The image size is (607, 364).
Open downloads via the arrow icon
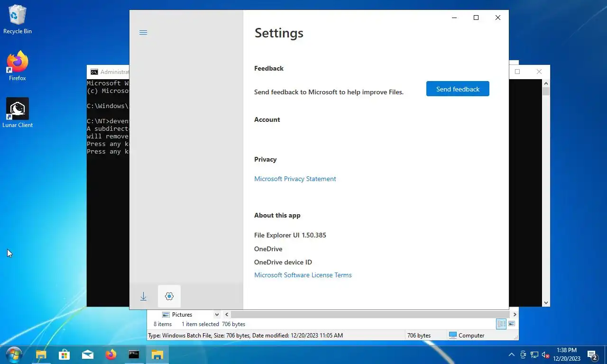[x=143, y=296]
